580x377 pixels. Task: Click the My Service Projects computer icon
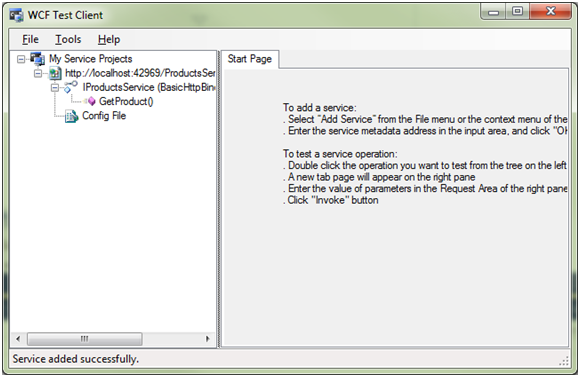point(37,59)
